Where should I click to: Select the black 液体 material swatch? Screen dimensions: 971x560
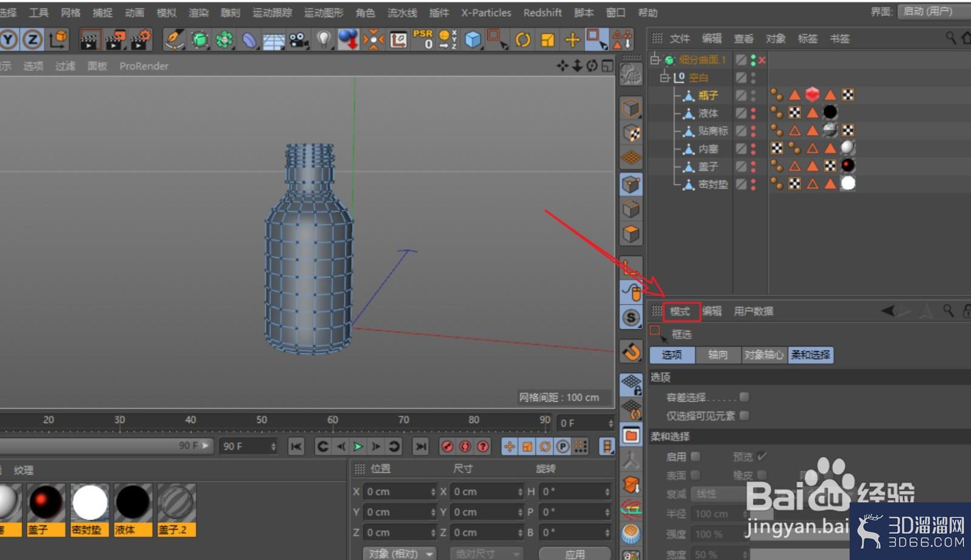[x=133, y=503]
